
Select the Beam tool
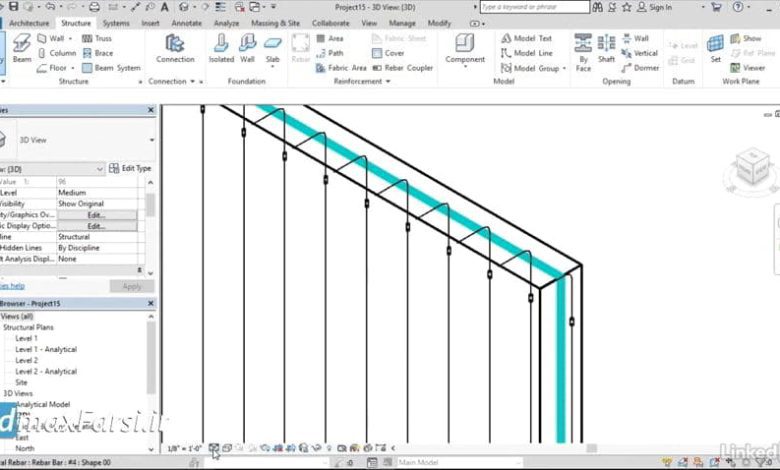(x=22, y=48)
